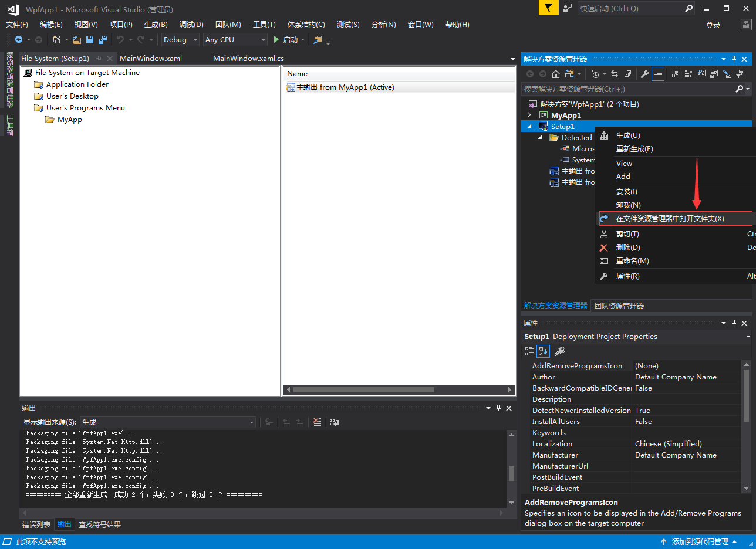Collapse the Setup1 project node
The height and width of the screenshot is (549, 756).
click(x=529, y=126)
